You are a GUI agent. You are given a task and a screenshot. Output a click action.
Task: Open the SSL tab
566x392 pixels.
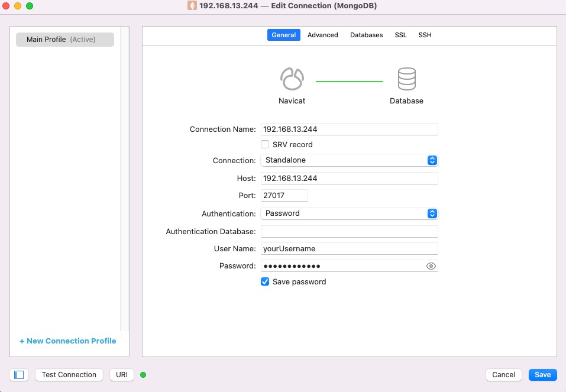400,35
